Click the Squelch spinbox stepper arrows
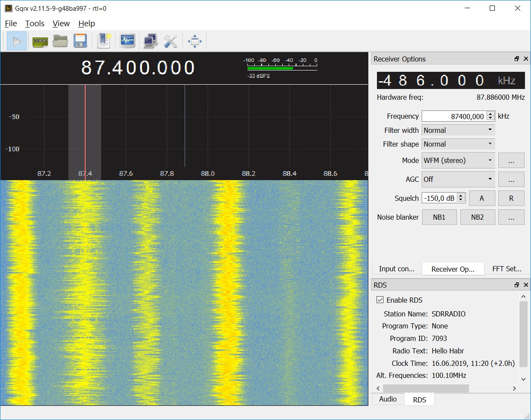The image size is (531, 420). (461, 198)
